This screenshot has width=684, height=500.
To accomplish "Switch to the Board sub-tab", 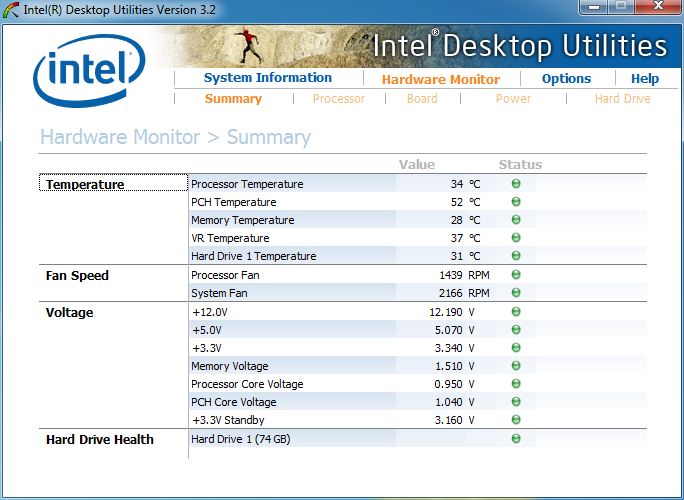I will click(x=422, y=99).
